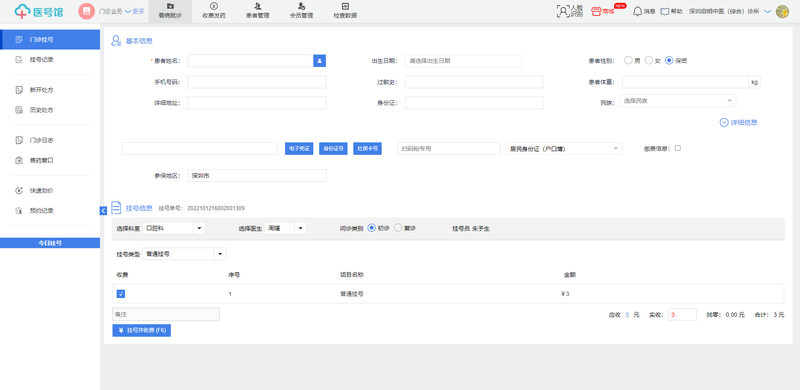Click the 收费发药 coin icon
Image resolution: width=800 pixels, height=390 pixels.
[214, 6]
